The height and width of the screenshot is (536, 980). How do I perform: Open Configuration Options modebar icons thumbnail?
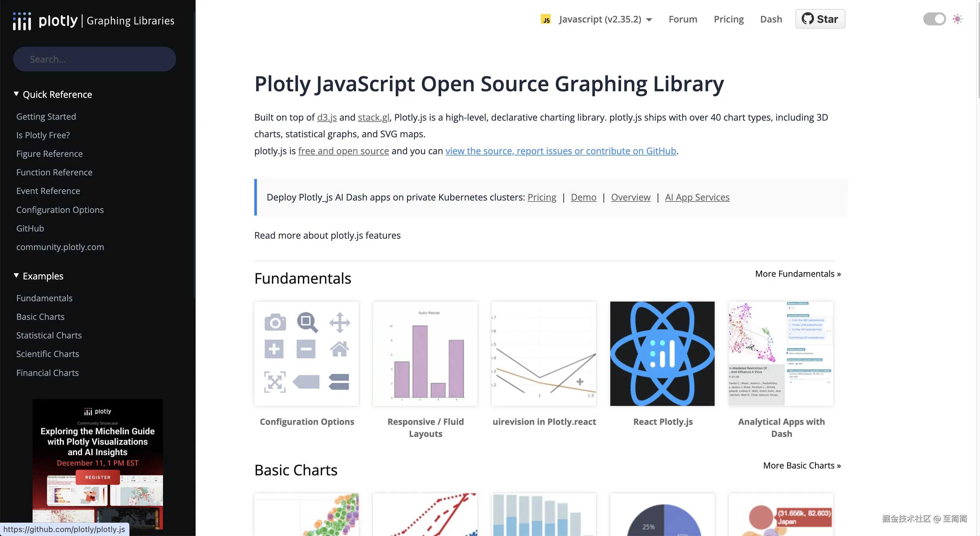click(306, 353)
